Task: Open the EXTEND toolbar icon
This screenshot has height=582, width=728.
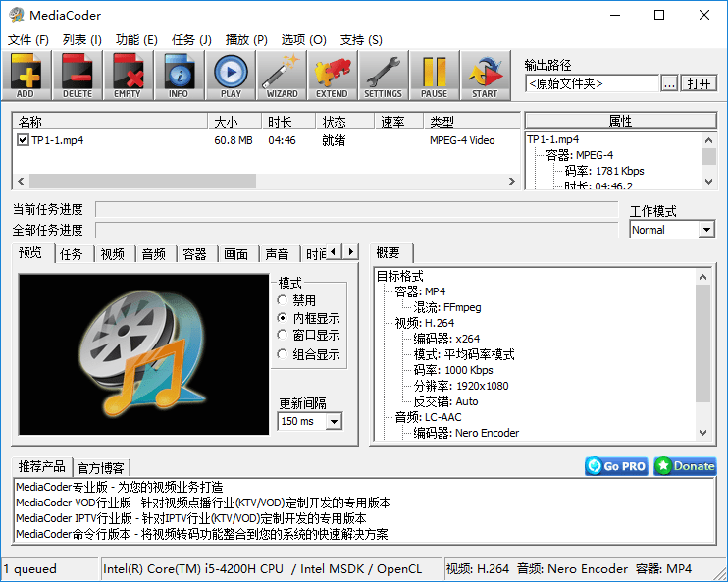Action: (332, 75)
